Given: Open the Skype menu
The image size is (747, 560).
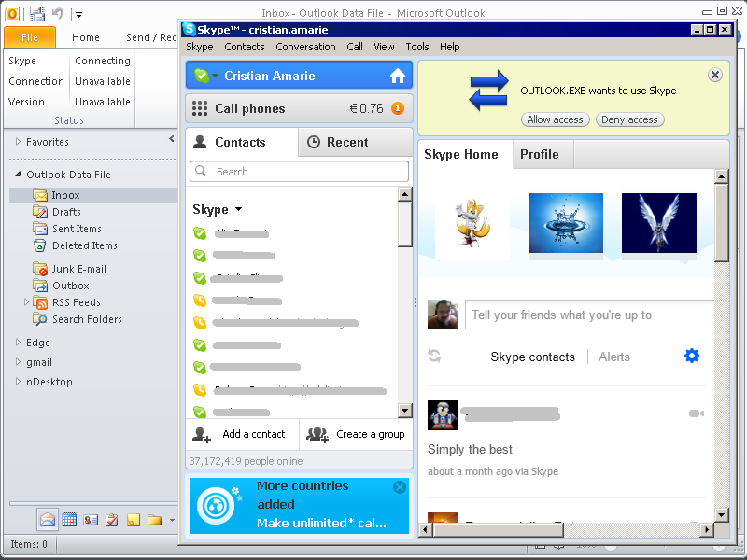Looking at the screenshot, I should point(200,47).
